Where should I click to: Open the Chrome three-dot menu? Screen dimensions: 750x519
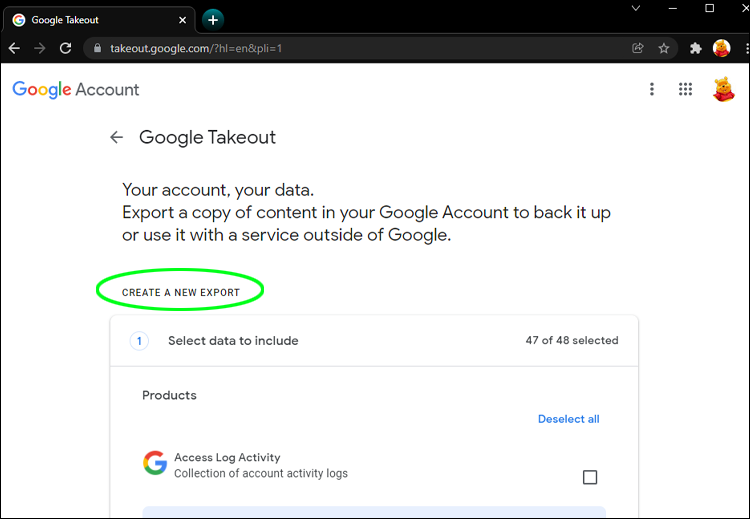click(745, 48)
